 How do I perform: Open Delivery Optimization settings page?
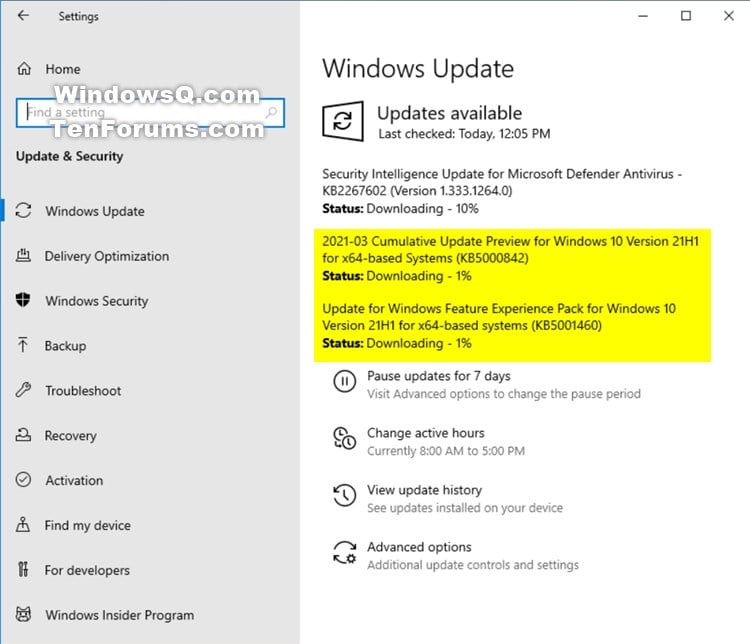[107, 256]
